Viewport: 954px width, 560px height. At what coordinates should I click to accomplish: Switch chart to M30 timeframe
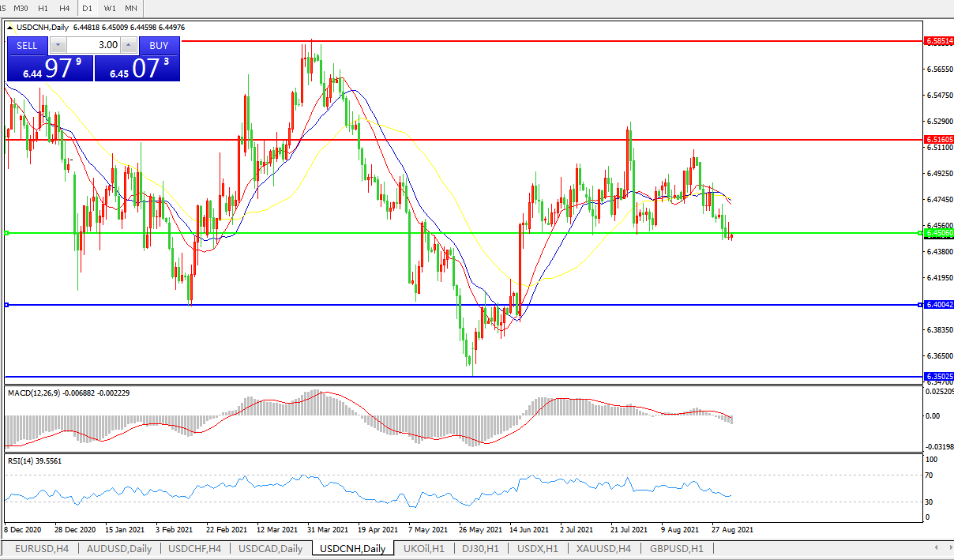(22, 8)
